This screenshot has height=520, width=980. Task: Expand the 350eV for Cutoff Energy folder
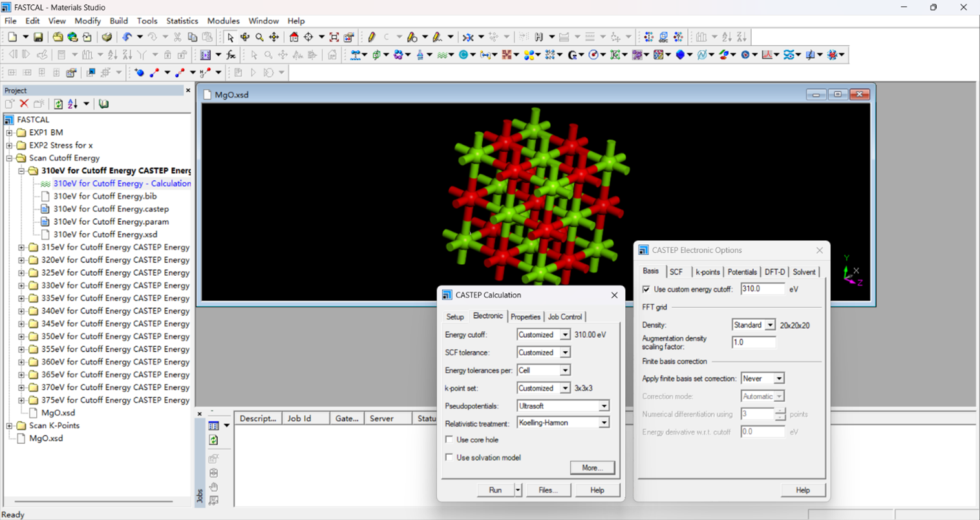tap(21, 337)
